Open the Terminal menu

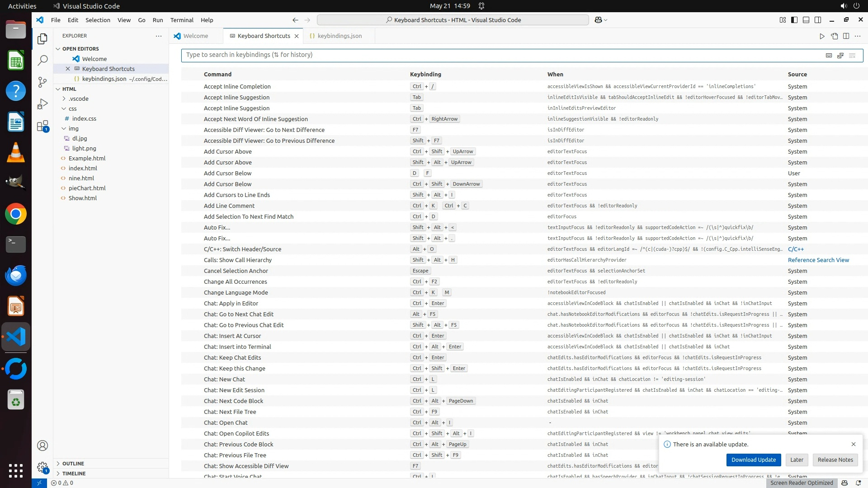182,20
